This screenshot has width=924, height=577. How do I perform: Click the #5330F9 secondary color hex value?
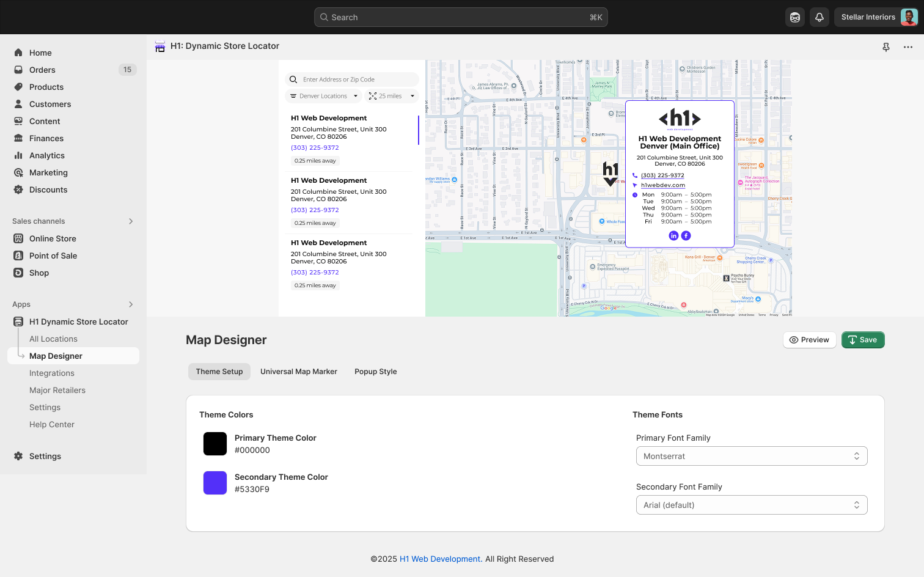tap(252, 489)
